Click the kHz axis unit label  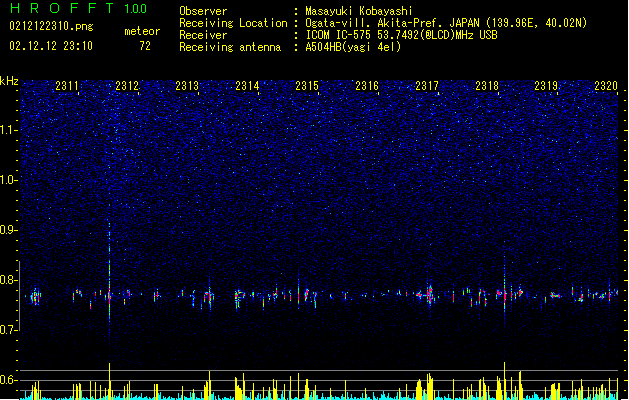point(9,81)
